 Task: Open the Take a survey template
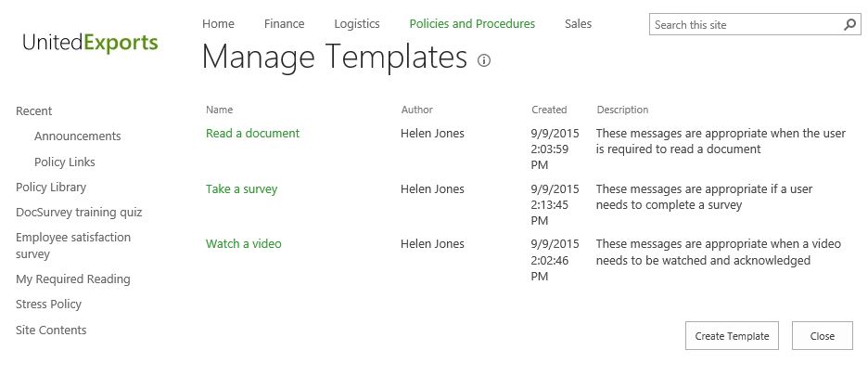241,189
